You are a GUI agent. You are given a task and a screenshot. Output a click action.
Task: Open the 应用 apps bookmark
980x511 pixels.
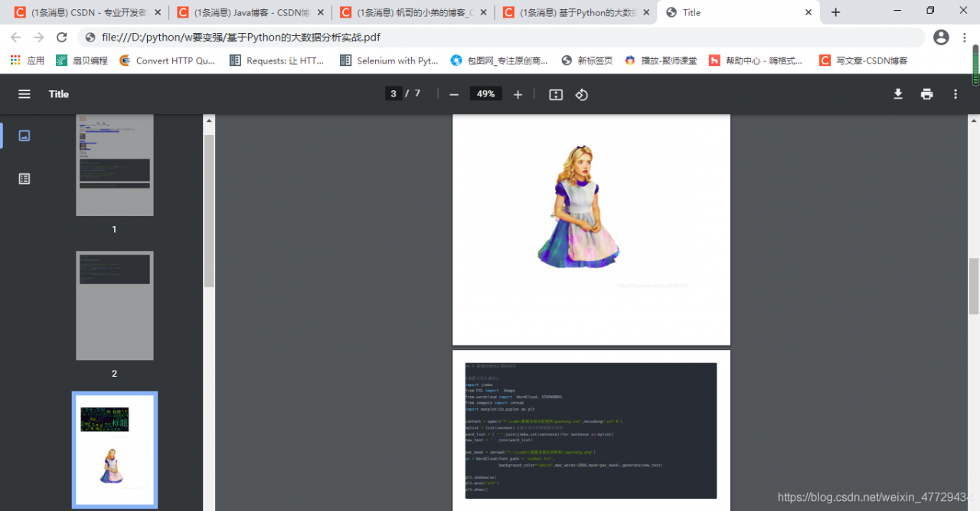tap(28, 61)
